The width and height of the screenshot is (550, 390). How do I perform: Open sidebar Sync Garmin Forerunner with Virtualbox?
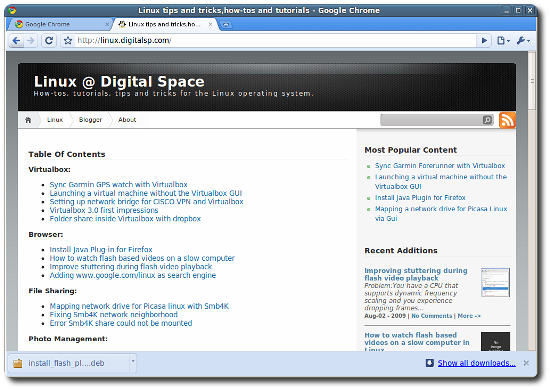(440, 166)
